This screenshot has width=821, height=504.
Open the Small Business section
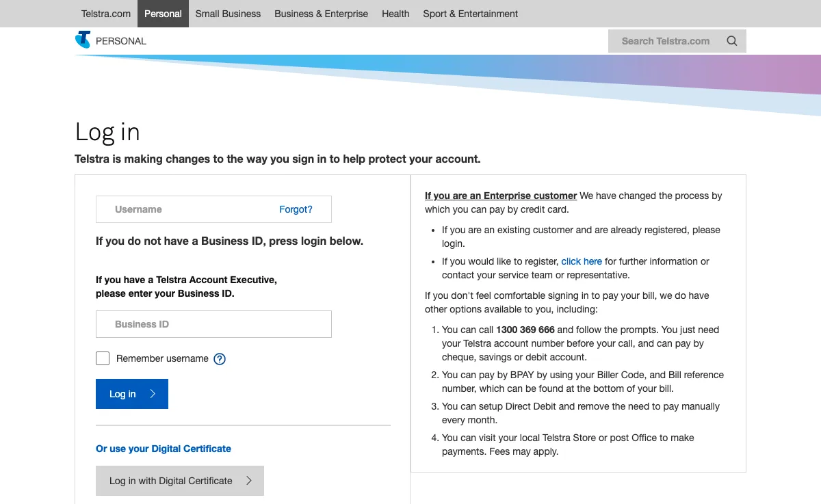[228, 14]
